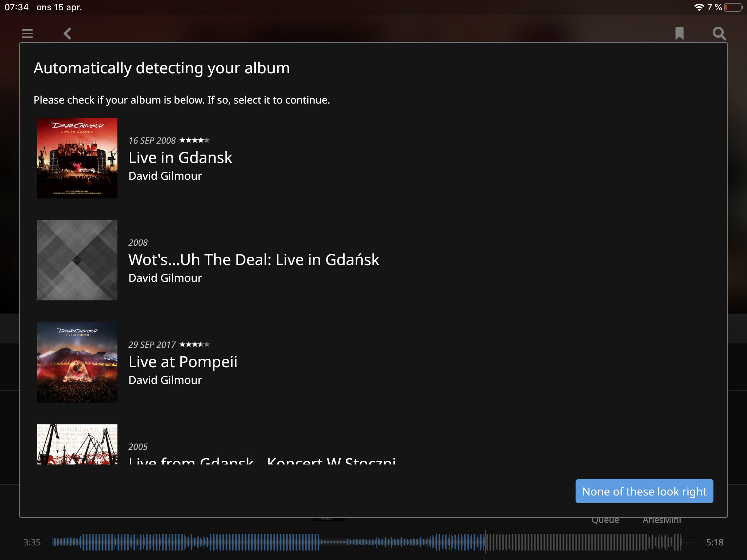
Task: Click David Gilmour under Wot's...Uh The Deal
Action: 165,278
